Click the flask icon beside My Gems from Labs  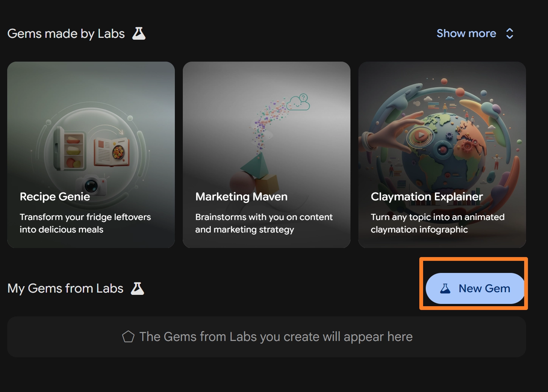point(137,288)
